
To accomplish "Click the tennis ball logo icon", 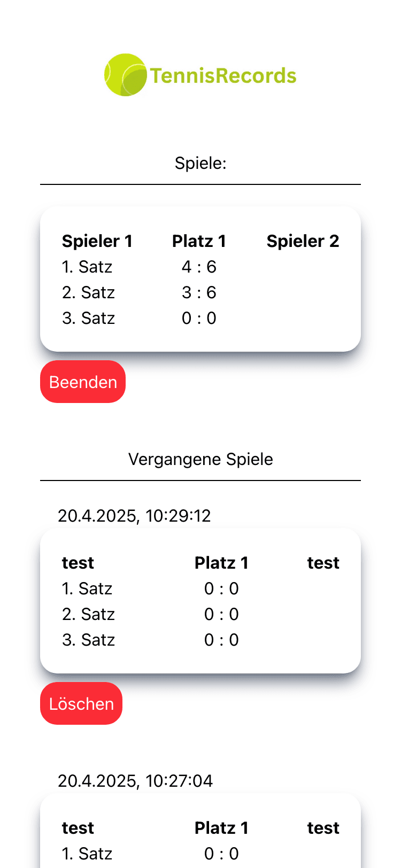I will click(x=126, y=75).
